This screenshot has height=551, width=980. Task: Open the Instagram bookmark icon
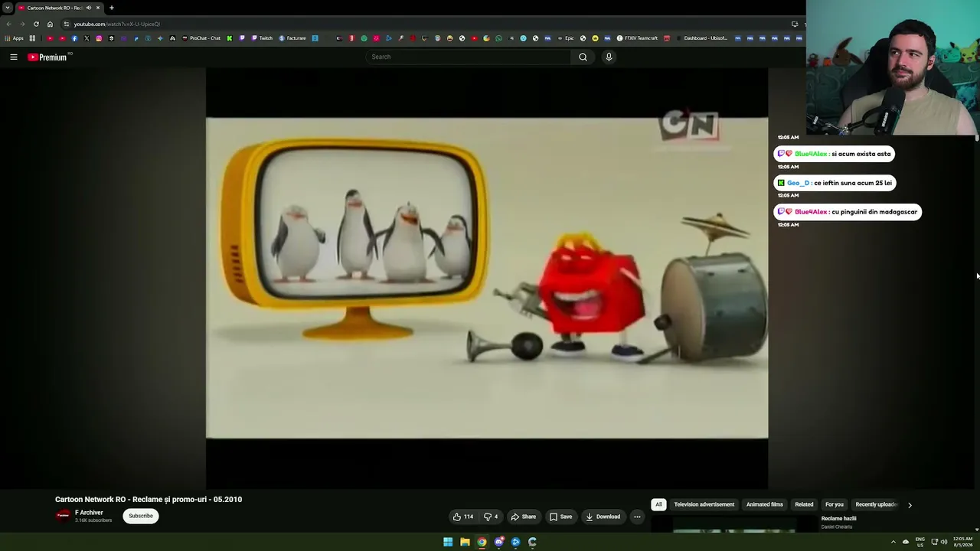(x=99, y=38)
